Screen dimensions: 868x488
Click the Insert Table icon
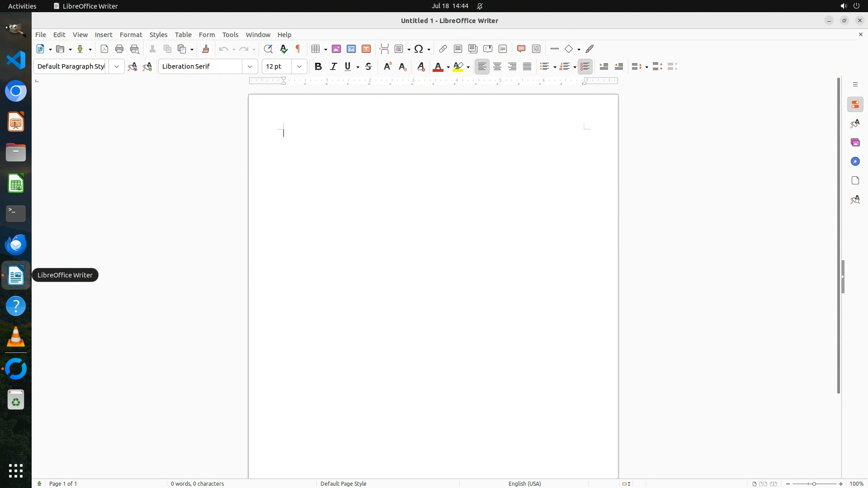[316, 49]
